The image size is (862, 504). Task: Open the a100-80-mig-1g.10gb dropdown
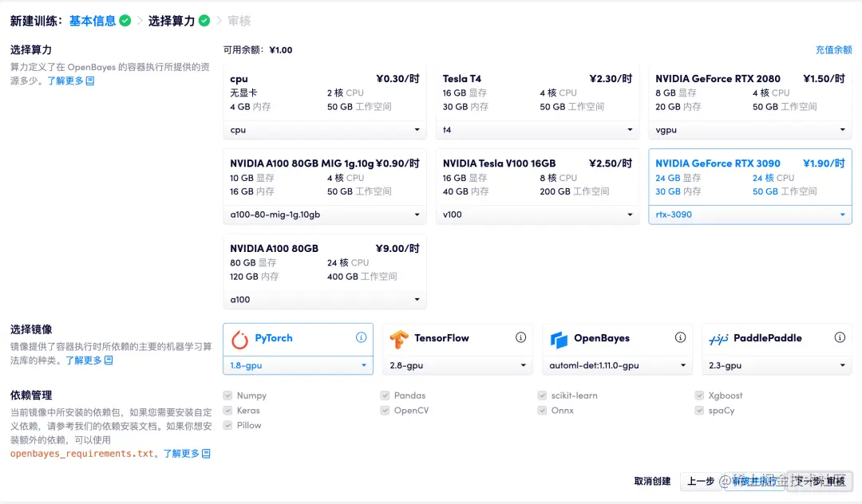click(x=325, y=215)
